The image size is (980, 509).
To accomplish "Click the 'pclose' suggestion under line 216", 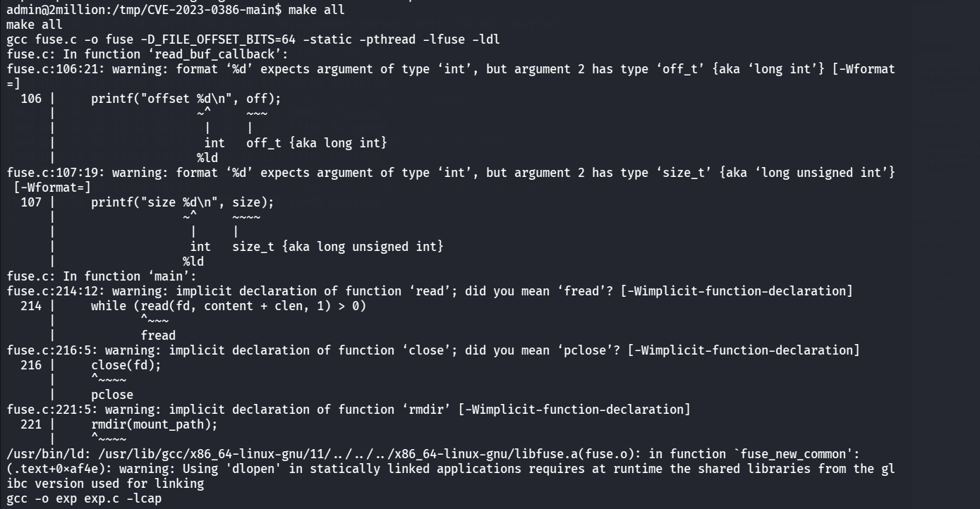I will (111, 395).
